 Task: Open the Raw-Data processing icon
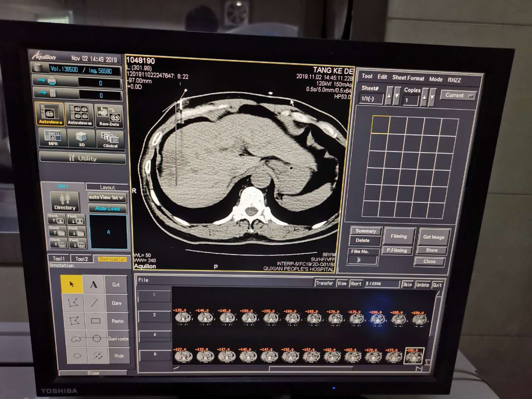109,115
